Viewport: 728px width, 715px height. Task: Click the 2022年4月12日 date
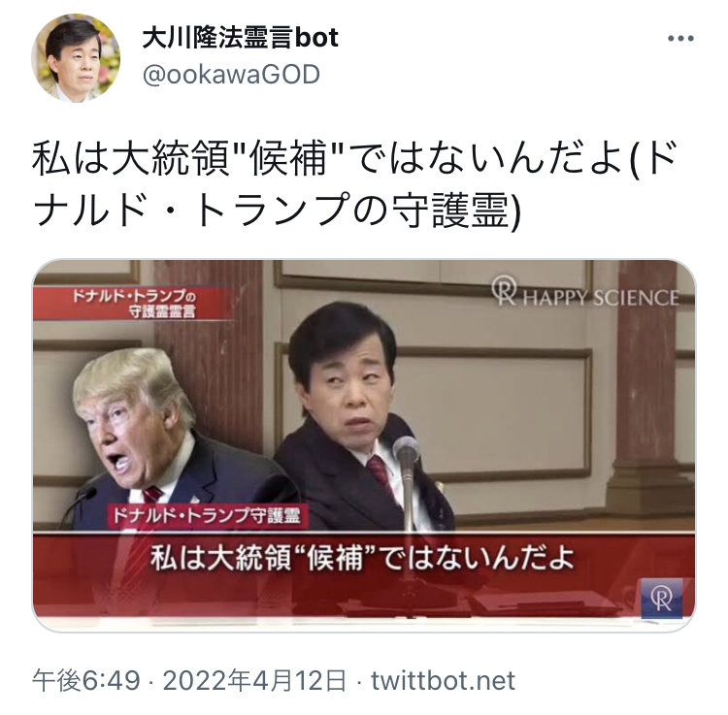coord(254,681)
